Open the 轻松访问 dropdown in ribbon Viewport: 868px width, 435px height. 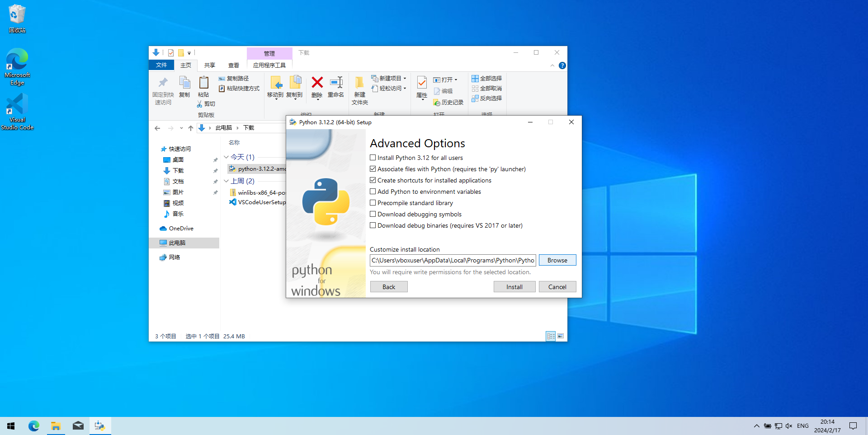(389, 89)
